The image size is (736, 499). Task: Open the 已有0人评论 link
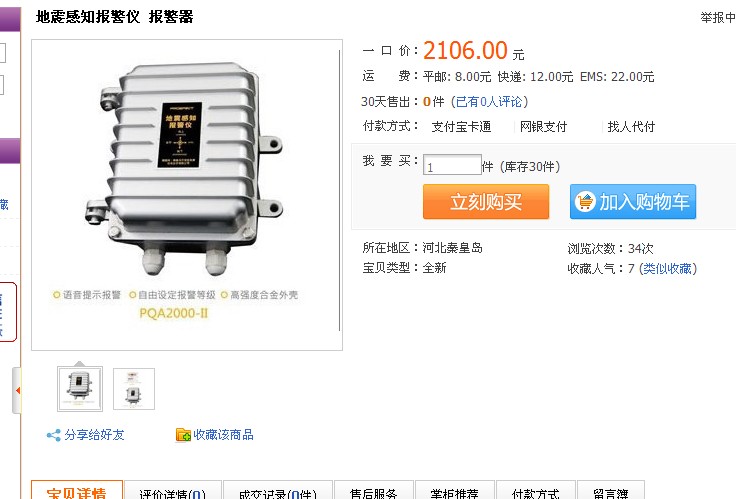(489, 102)
